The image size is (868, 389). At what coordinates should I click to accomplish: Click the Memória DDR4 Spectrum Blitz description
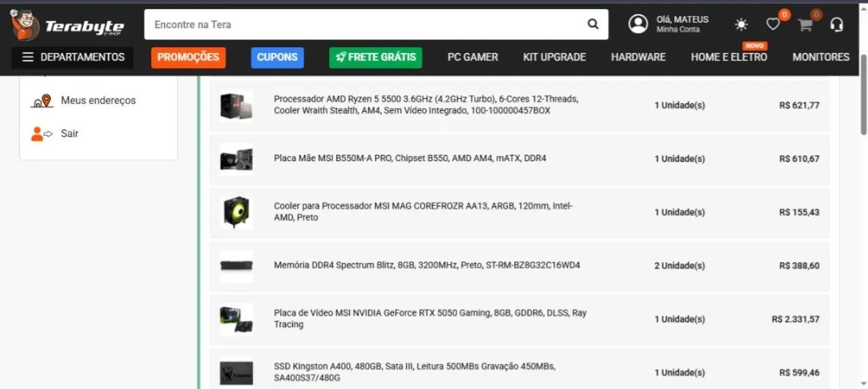(427, 265)
